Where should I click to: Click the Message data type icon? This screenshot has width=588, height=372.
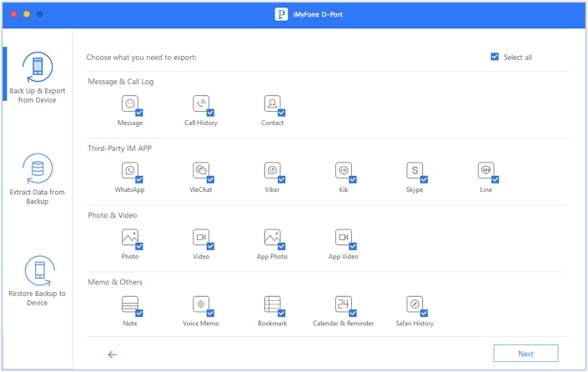(x=130, y=104)
